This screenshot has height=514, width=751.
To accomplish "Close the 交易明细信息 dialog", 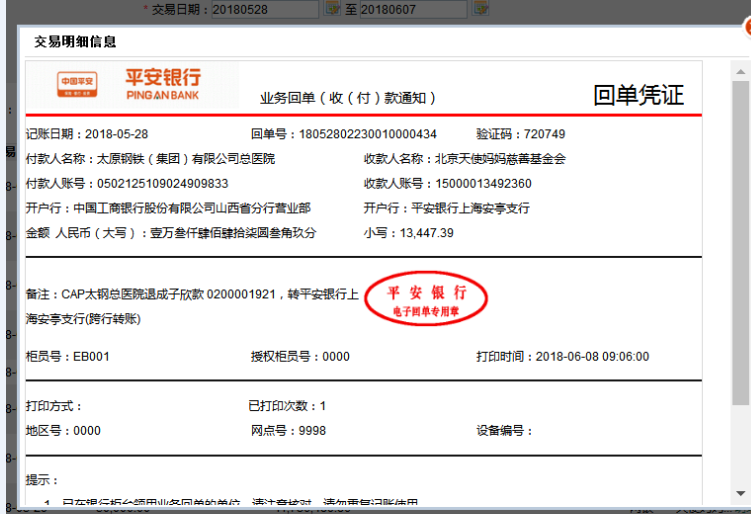I will [x=748, y=27].
